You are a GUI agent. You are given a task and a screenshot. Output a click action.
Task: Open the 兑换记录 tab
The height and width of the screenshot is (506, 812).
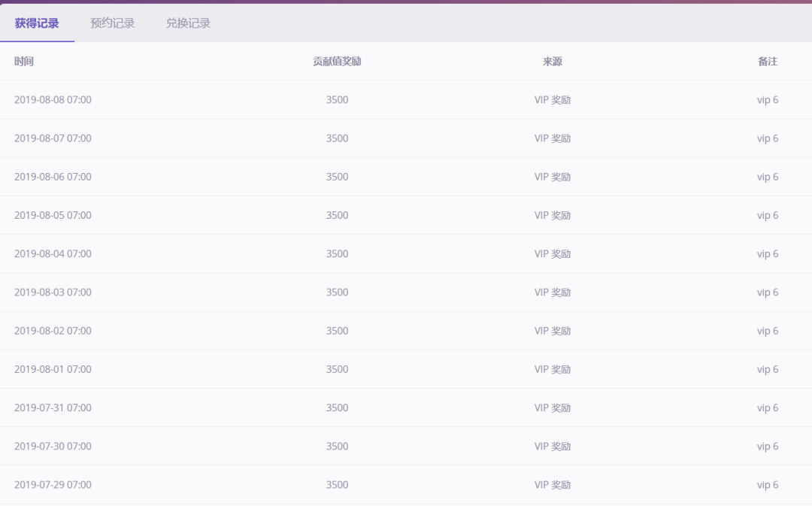coord(188,23)
